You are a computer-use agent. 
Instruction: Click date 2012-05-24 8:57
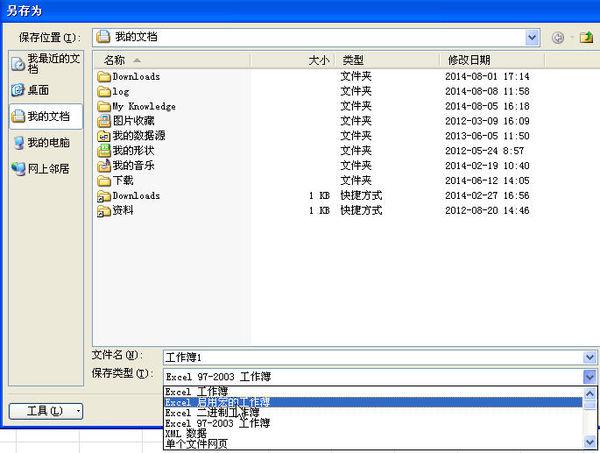click(x=484, y=151)
